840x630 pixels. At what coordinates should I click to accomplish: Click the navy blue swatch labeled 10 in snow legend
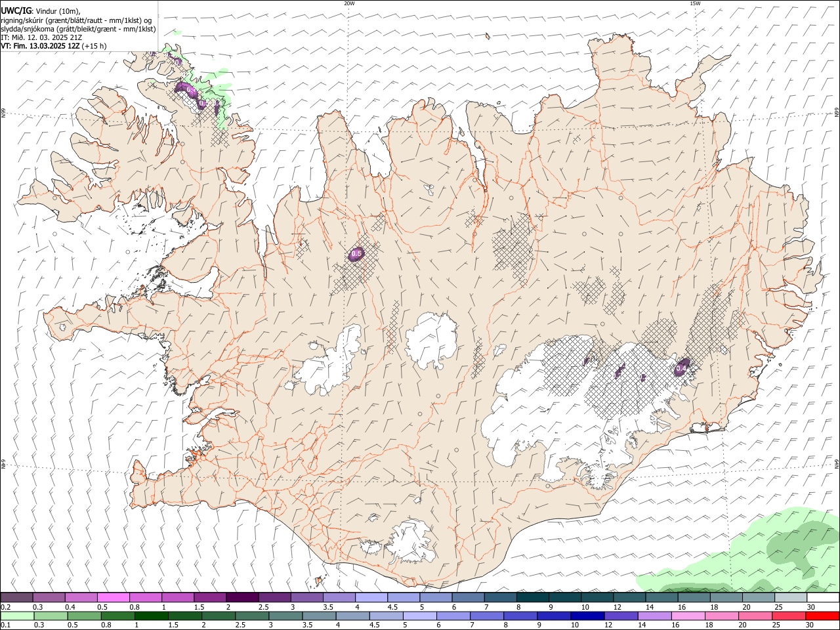tap(587, 616)
